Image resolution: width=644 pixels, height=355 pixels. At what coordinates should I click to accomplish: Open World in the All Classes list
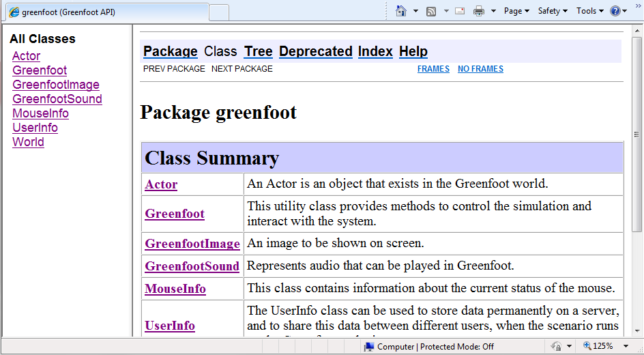(28, 142)
